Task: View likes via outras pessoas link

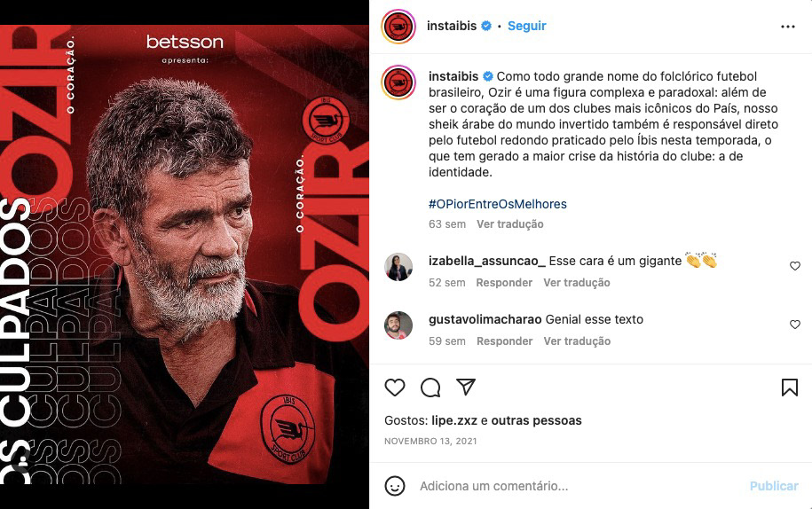Action: (x=536, y=420)
